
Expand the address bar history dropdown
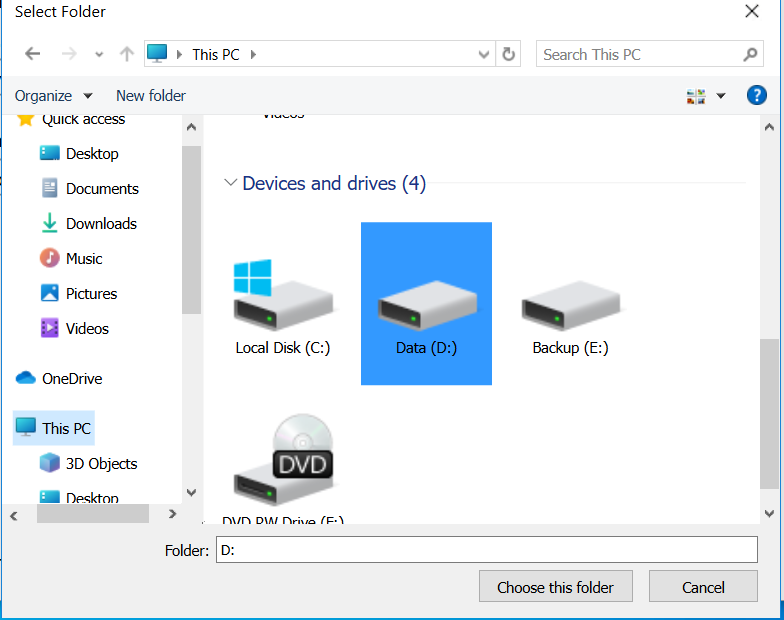(x=484, y=55)
